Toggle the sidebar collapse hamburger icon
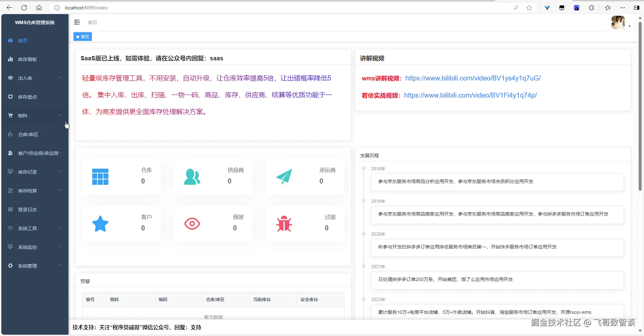Screen dimensions: 644x336 (77, 22)
